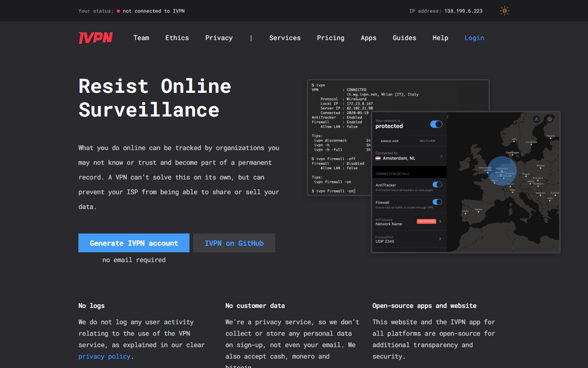
Task: Click the 'No logs' heading
Action: tap(91, 305)
